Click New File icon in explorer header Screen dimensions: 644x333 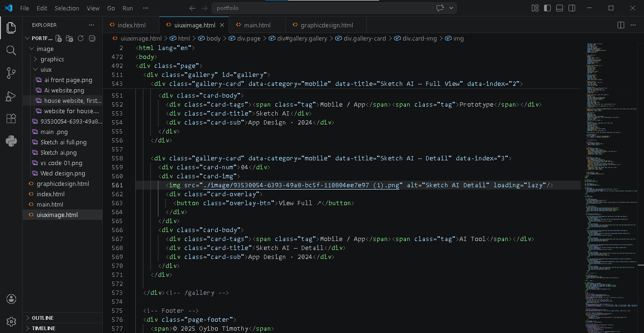[58, 38]
